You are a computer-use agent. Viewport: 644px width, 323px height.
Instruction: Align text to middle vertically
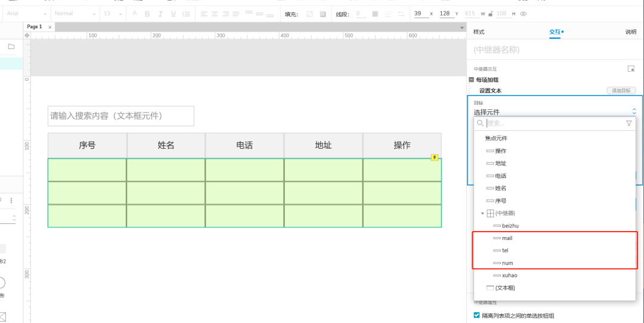click(259, 14)
